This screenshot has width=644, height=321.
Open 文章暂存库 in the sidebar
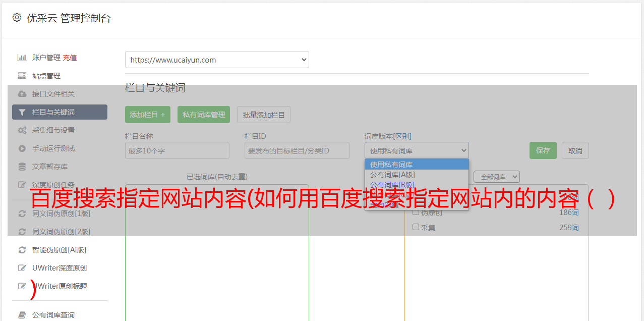50,167
